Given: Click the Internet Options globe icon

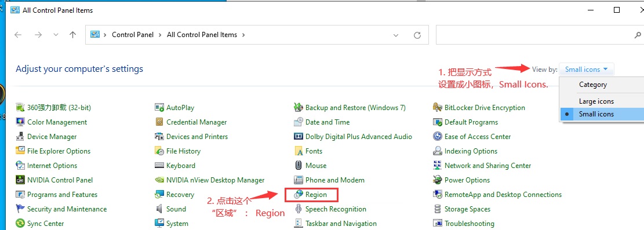Looking at the screenshot, I should click(20, 166).
